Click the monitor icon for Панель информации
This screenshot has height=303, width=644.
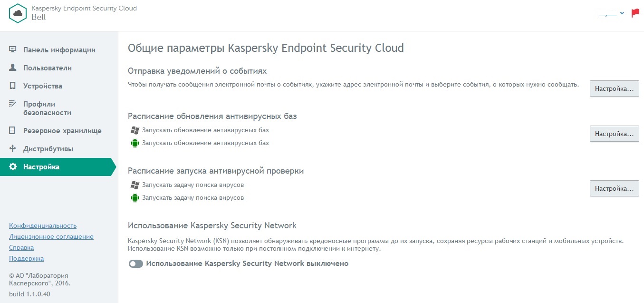[13, 50]
